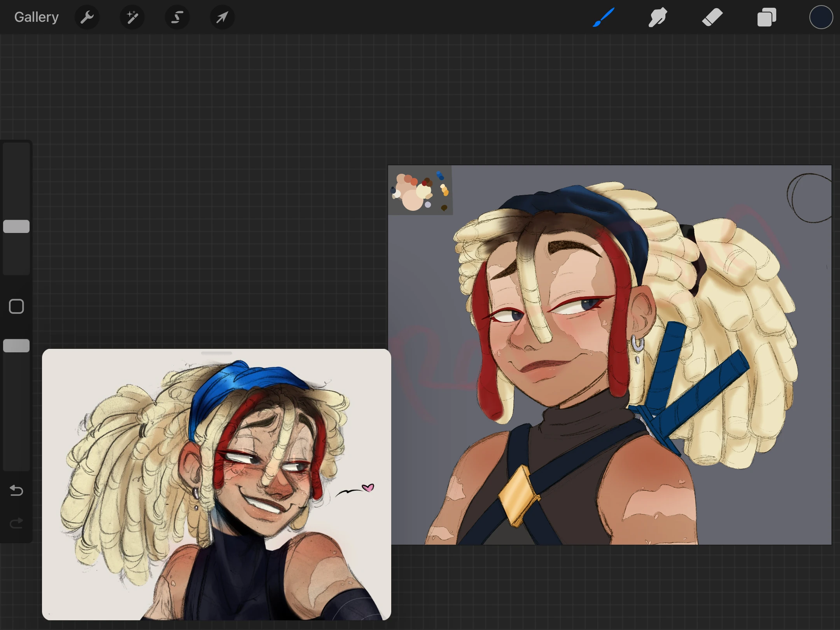Select the Paint brush tool
This screenshot has width=840, height=630.
pyautogui.click(x=603, y=17)
